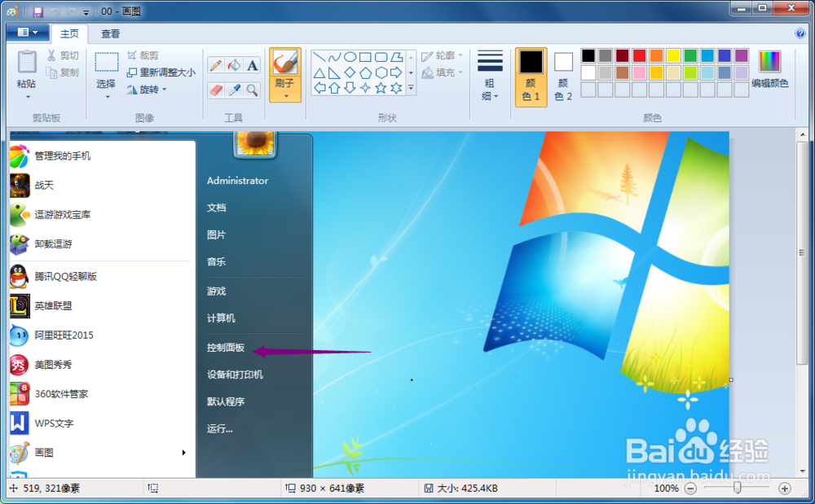815x504 pixels.
Task: Choose the hexagon shape
Action: (381, 72)
